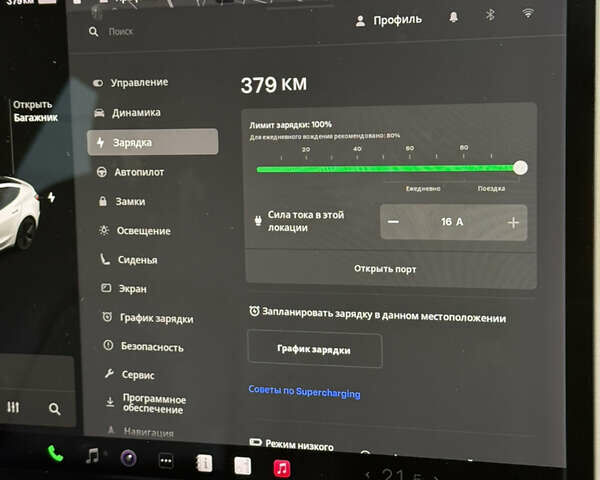Click the search magnifier icon at top

point(93,32)
